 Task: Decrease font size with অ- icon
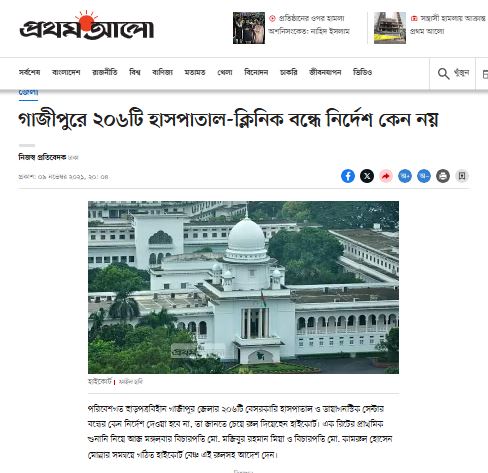tap(424, 176)
